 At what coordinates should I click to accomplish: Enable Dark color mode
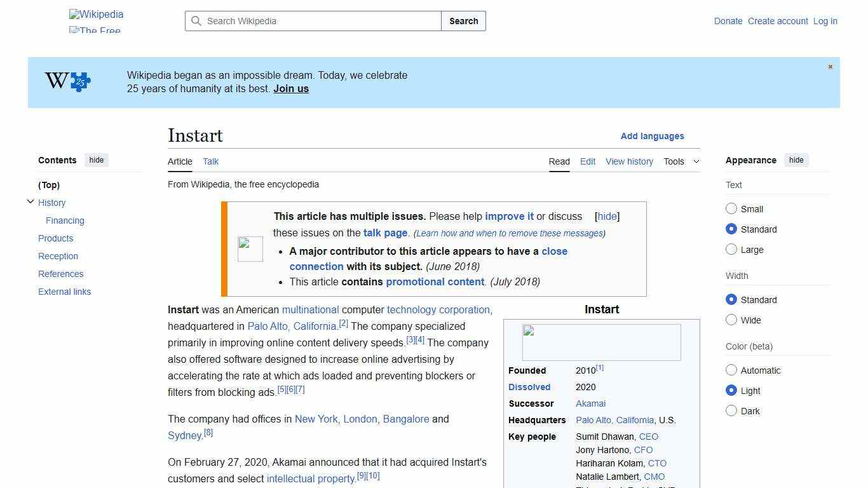(x=731, y=410)
